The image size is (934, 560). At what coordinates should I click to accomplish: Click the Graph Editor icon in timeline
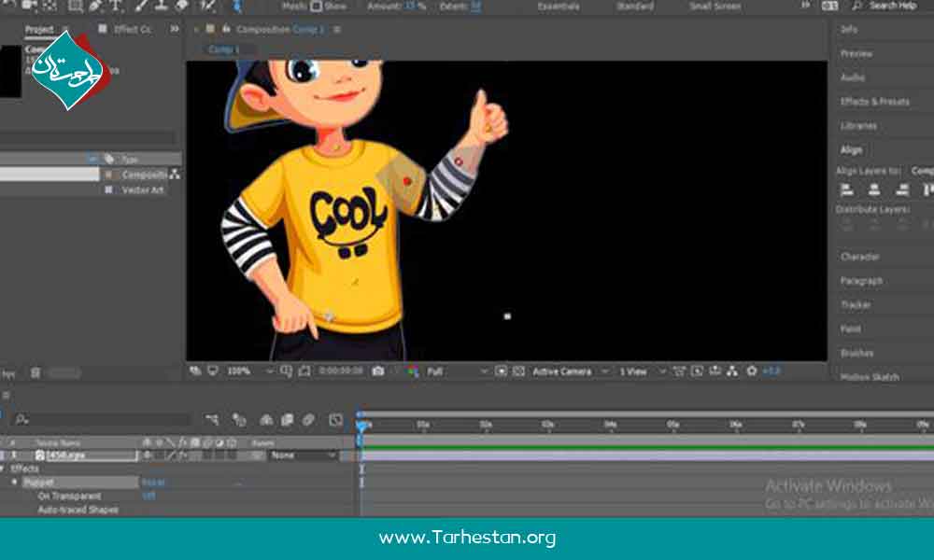(x=335, y=420)
